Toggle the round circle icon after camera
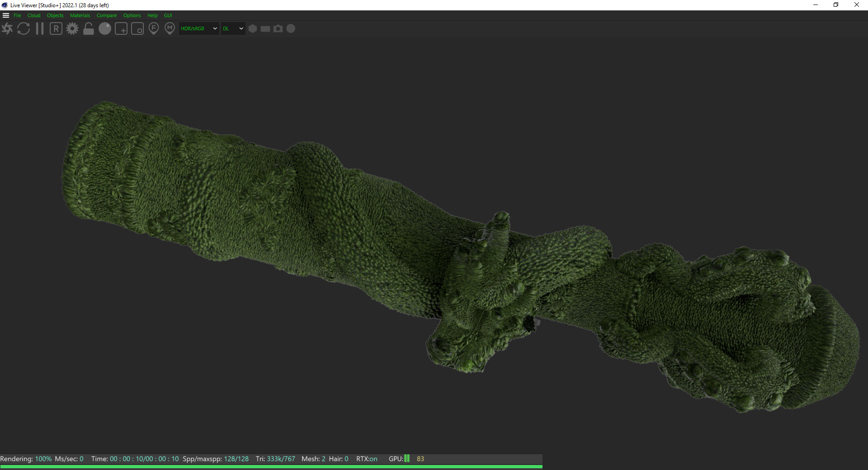The width and height of the screenshot is (868, 470). point(291,28)
